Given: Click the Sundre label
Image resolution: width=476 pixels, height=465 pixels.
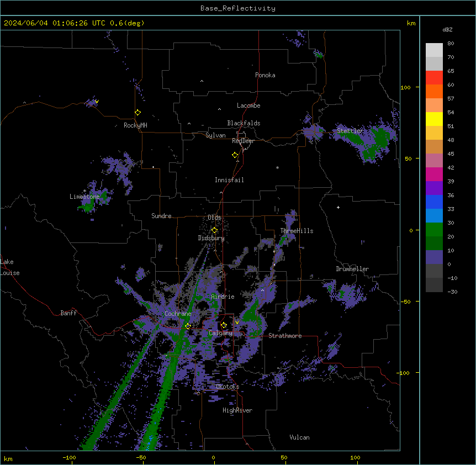Looking at the screenshot, I should point(161,216).
